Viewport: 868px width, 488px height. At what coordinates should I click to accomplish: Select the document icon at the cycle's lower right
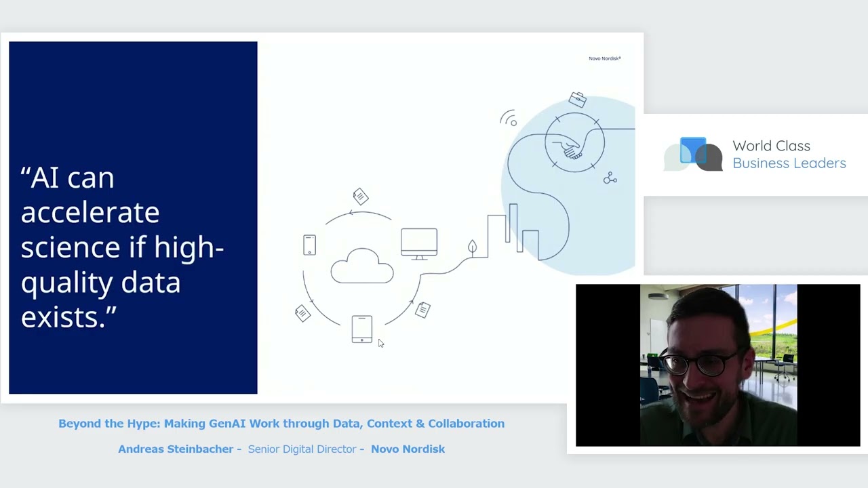pos(422,310)
